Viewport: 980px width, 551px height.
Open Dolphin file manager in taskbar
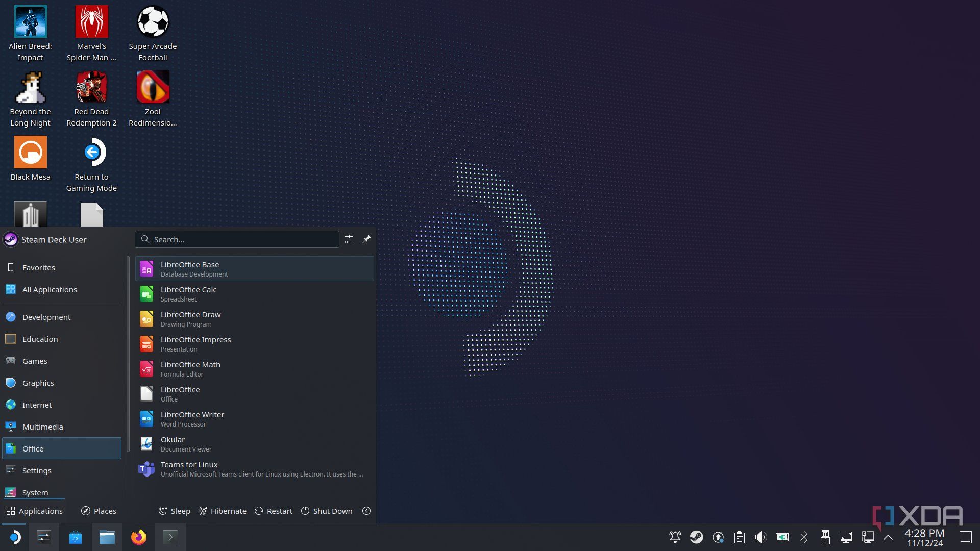pyautogui.click(x=107, y=537)
